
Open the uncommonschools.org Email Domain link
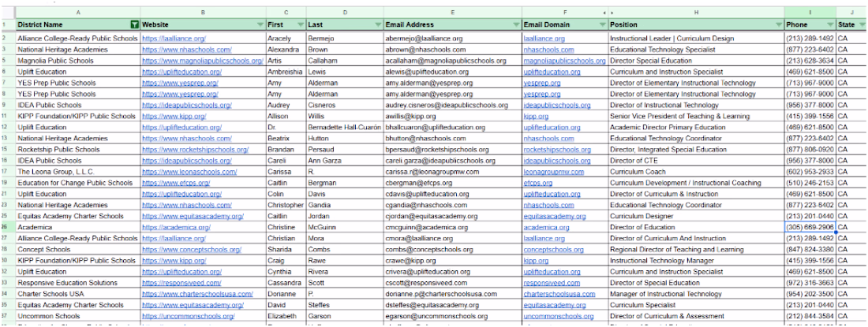[x=559, y=316]
